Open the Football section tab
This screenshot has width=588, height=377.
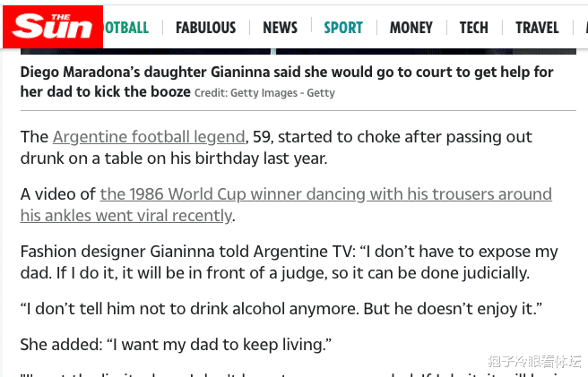click(125, 28)
